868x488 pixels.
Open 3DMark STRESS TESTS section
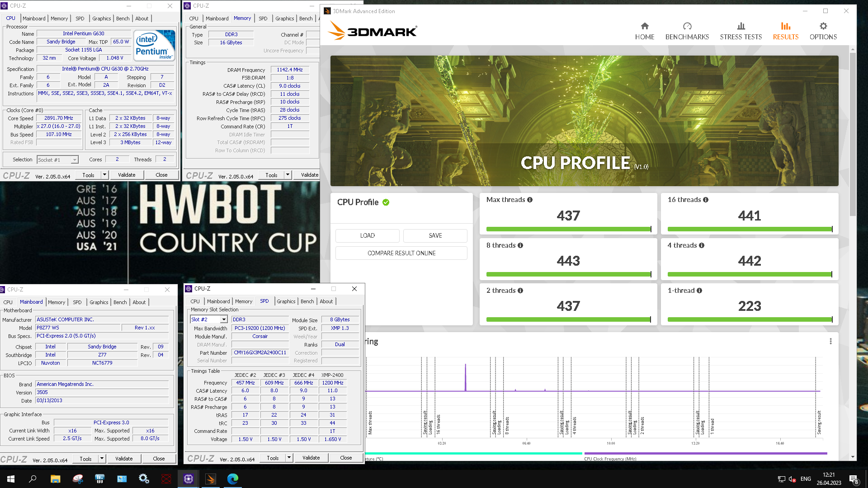(741, 31)
